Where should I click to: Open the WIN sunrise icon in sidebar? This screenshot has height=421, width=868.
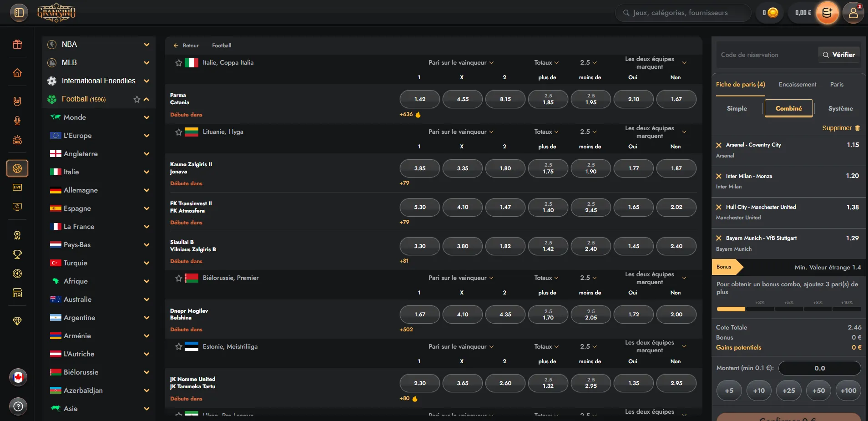click(17, 140)
